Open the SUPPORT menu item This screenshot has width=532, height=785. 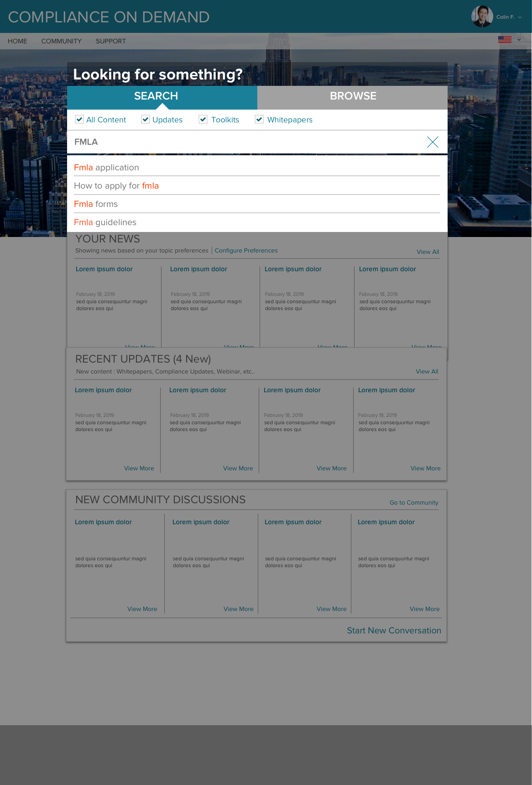(x=111, y=41)
